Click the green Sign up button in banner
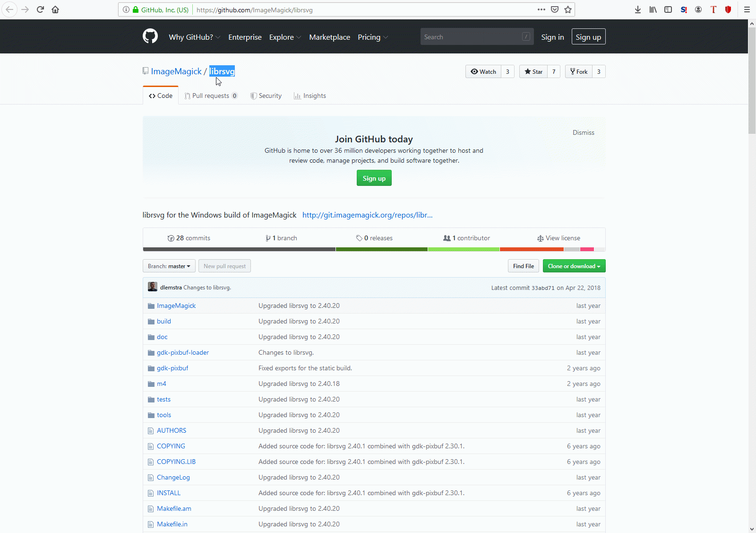 374,178
